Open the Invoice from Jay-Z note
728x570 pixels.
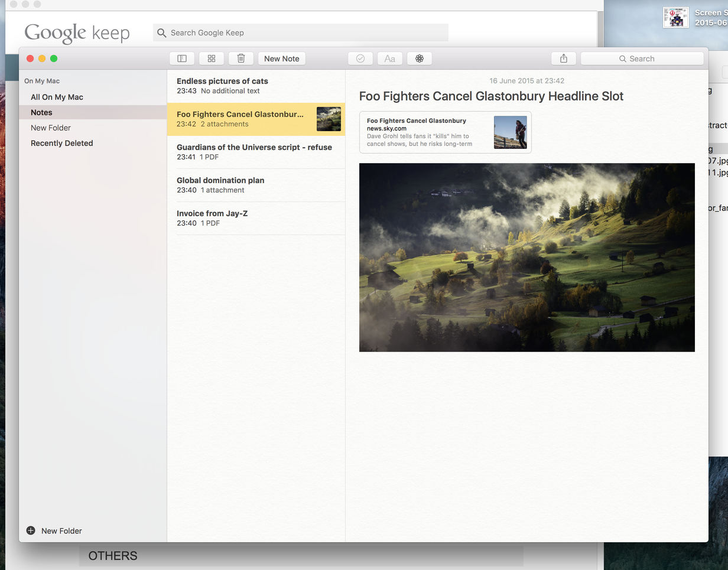[x=256, y=218]
